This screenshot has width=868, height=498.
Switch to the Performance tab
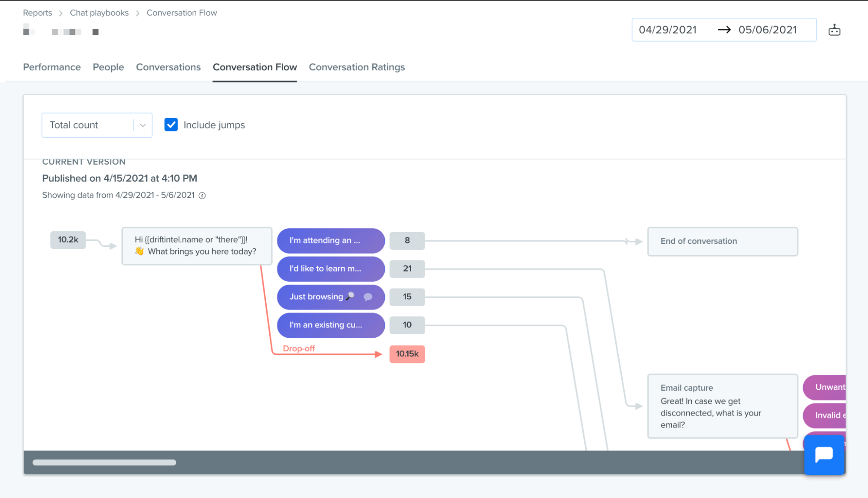[x=52, y=67]
